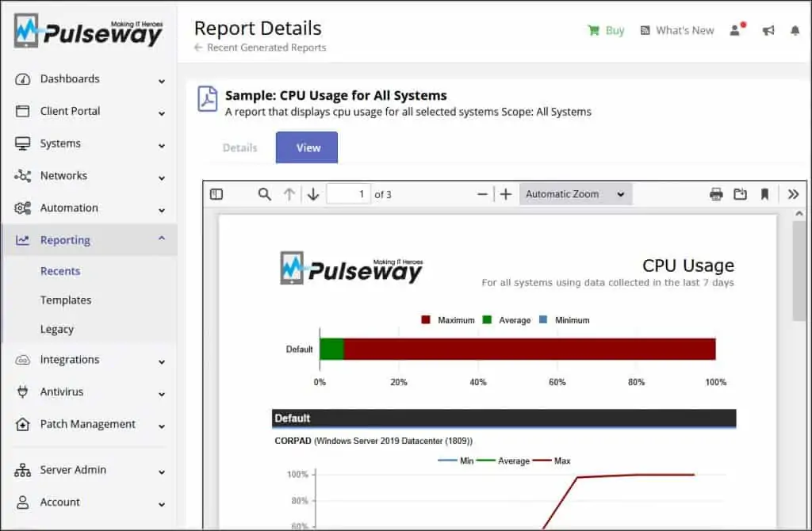812x531 pixels.
Task: Click the Reporting chart icon
Action: coord(22,240)
